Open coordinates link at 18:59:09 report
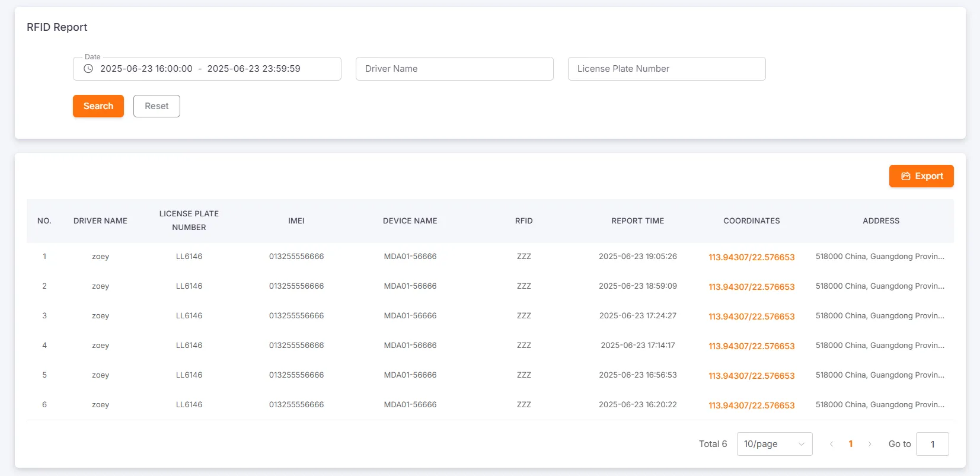Screen dimensions: 980x476 [x=751, y=287]
